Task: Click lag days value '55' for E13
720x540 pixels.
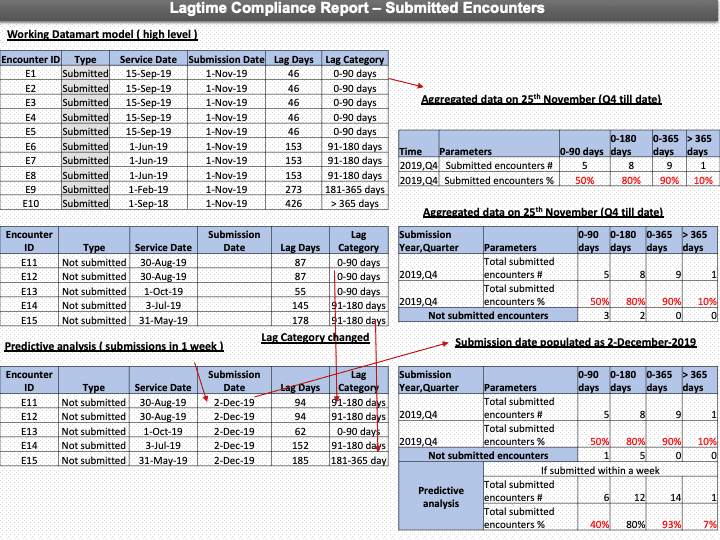Action: pyautogui.click(x=300, y=291)
